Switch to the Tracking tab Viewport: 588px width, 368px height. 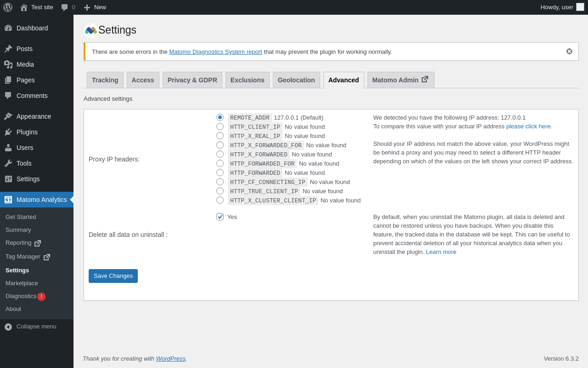point(105,80)
